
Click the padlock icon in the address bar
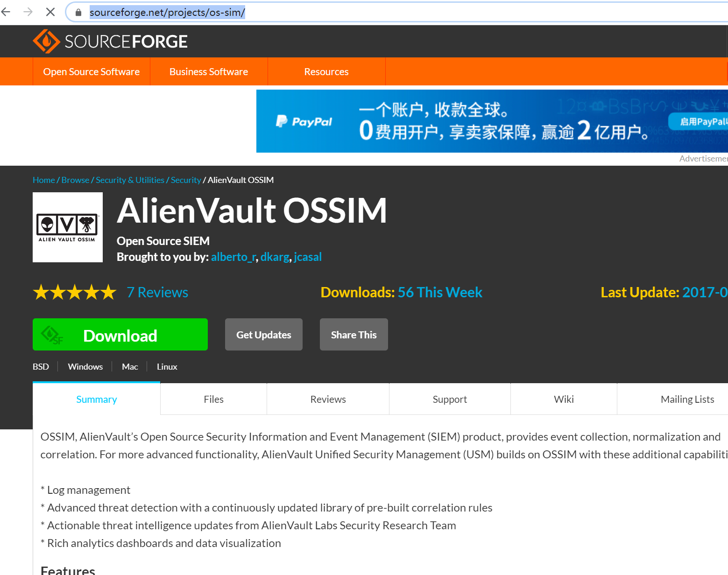point(78,12)
